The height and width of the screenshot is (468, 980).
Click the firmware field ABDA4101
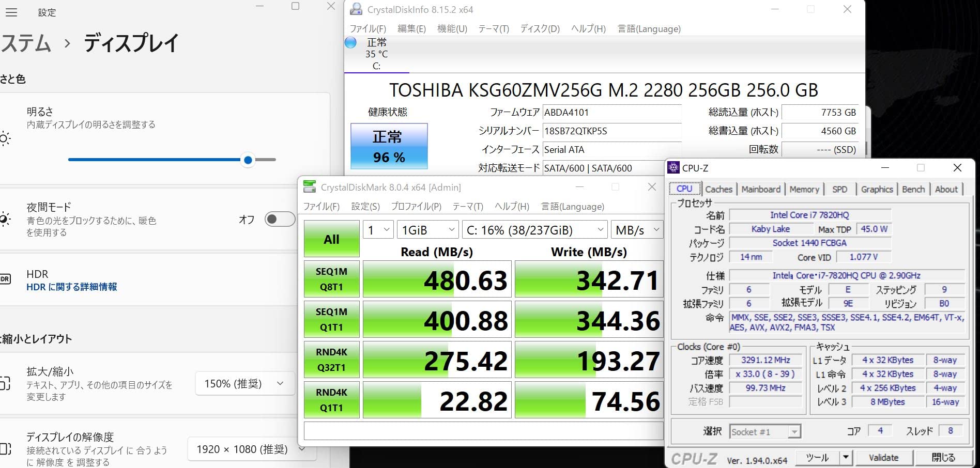[612, 113]
